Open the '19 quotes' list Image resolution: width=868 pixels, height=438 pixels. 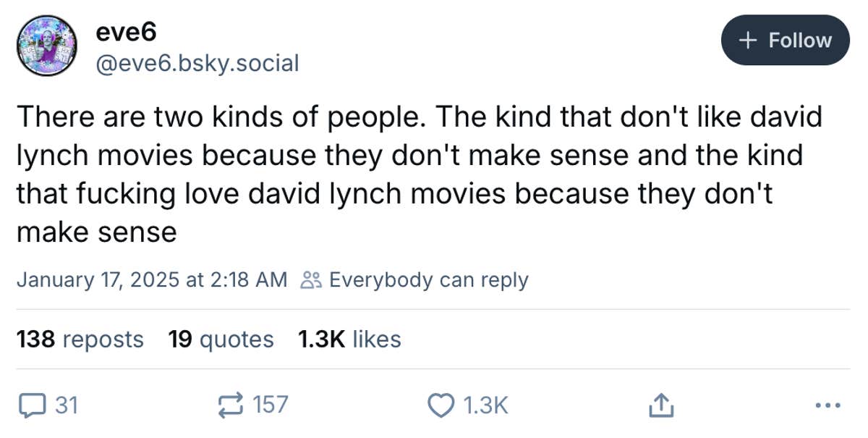point(221,338)
